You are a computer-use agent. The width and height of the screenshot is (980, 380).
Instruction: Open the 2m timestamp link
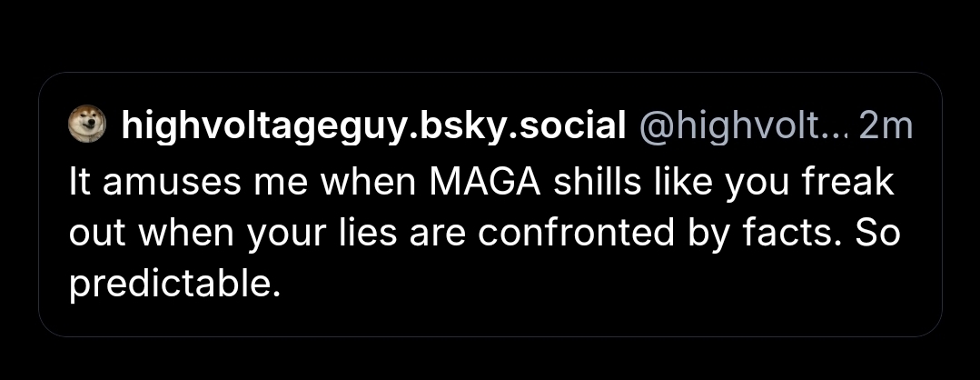pyautogui.click(x=884, y=127)
